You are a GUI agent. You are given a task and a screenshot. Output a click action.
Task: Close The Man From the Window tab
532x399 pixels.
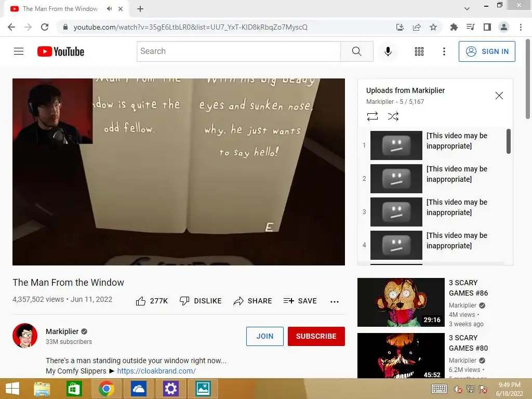[x=121, y=9]
